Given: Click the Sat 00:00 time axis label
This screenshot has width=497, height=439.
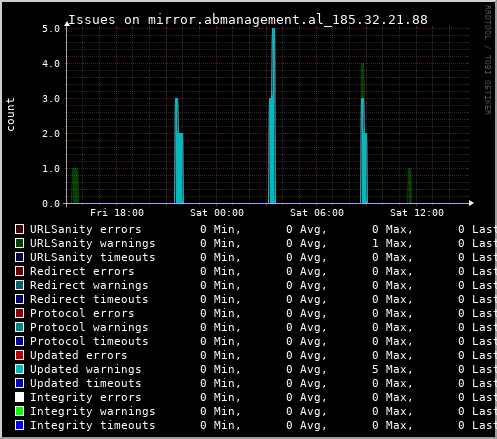Looking at the screenshot, I should [217, 213].
